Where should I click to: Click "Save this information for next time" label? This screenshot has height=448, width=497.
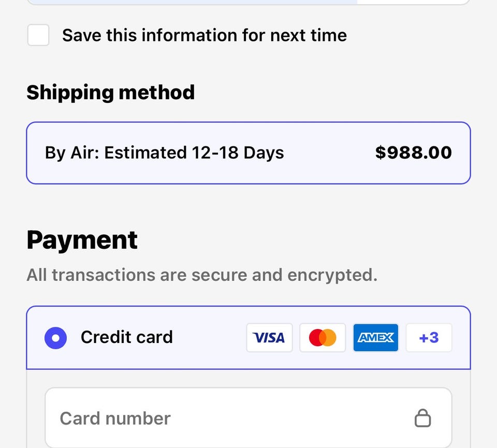point(204,35)
